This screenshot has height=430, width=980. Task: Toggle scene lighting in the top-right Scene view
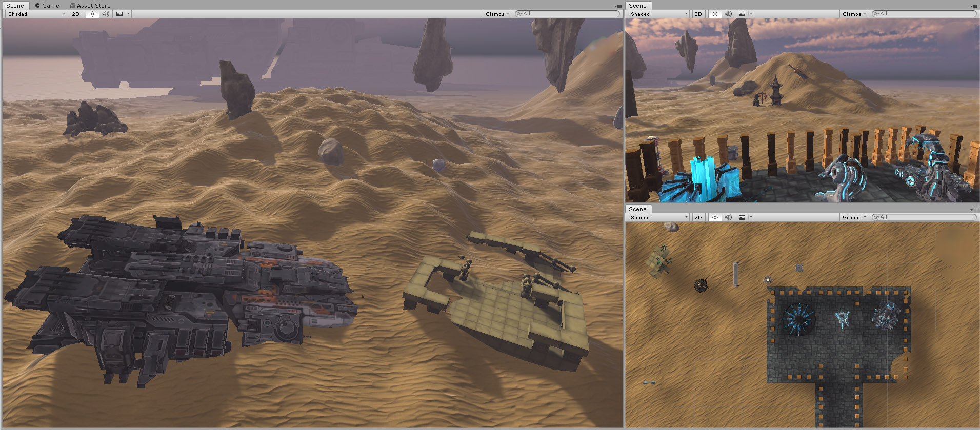tap(715, 14)
